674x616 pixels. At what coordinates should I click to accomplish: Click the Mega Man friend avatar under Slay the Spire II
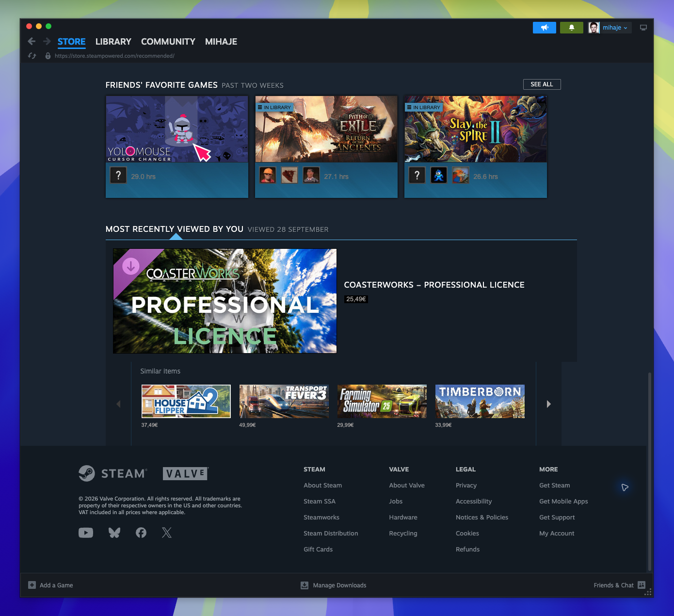point(439,175)
